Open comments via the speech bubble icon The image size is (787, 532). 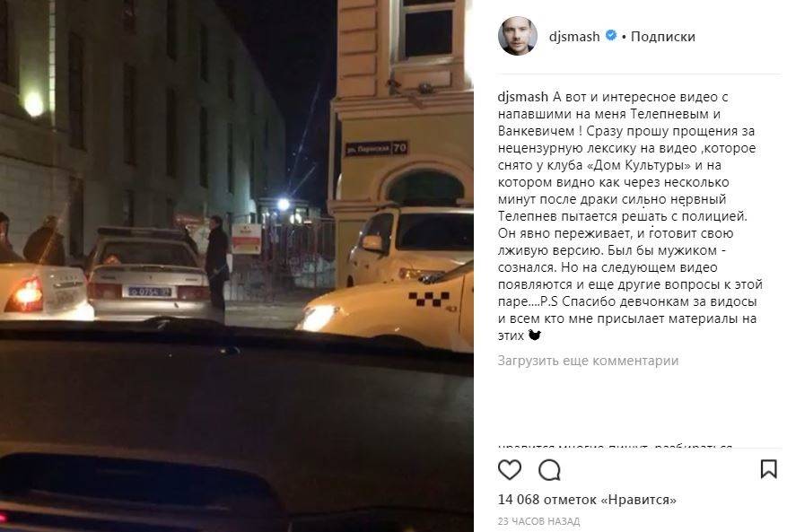(x=549, y=470)
